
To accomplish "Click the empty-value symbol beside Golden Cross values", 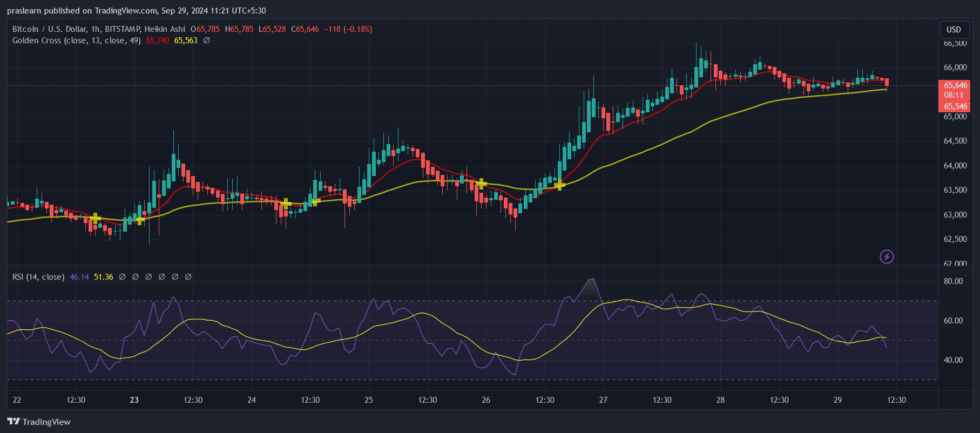I will [206, 40].
